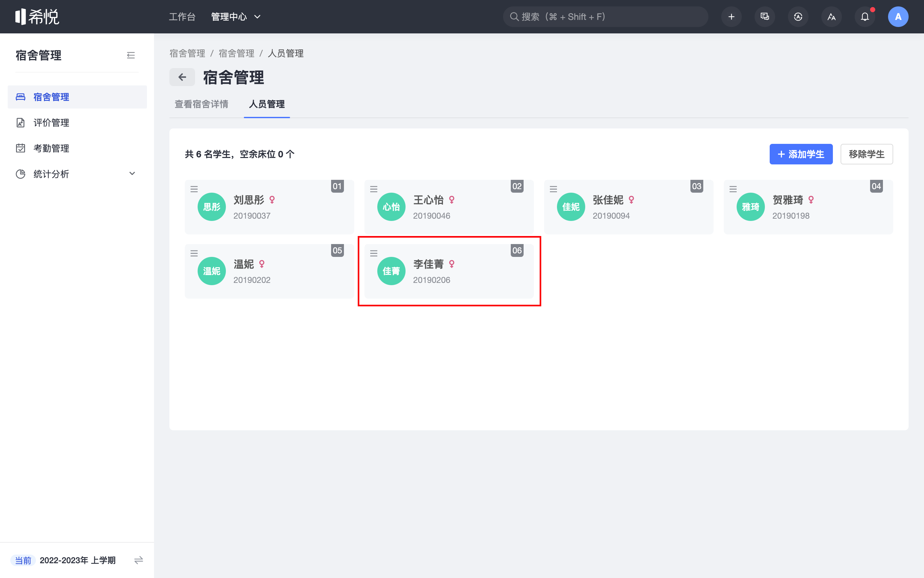Screen dimensions: 924x578
Task: Click the circular A app icon
Action: (798, 17)
